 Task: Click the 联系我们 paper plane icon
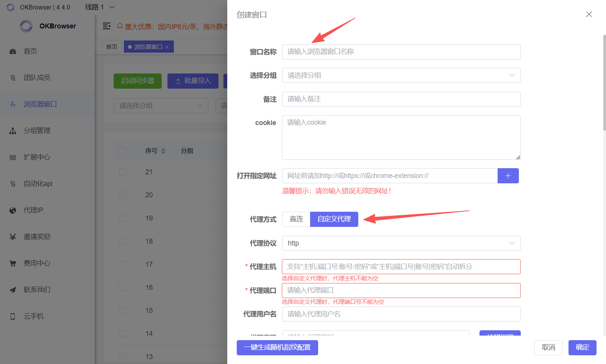[13, 290]
